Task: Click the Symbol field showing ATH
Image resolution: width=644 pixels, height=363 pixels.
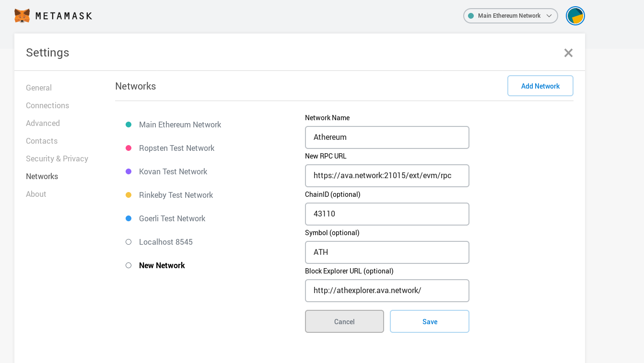Action: pos(387,252)
